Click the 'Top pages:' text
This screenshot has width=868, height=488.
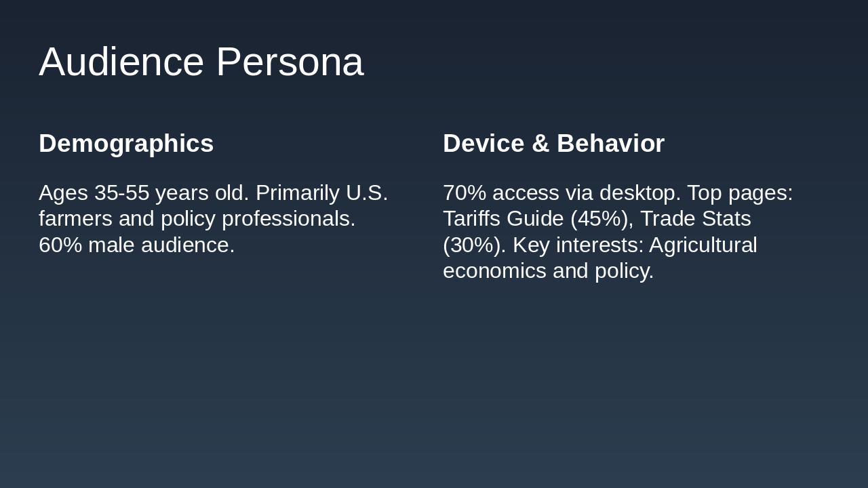pos(740,193)
